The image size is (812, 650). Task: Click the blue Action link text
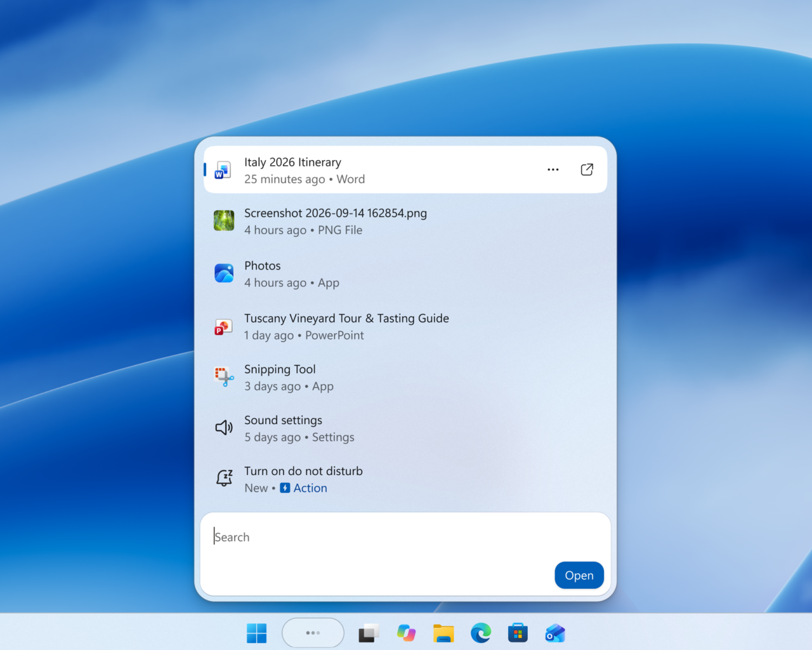(310, 488)
